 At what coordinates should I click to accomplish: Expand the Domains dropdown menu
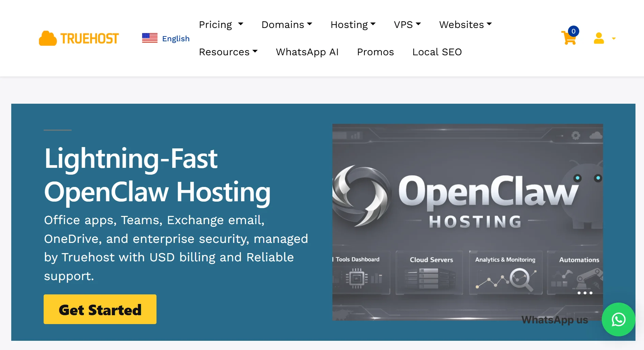(287, 25)
